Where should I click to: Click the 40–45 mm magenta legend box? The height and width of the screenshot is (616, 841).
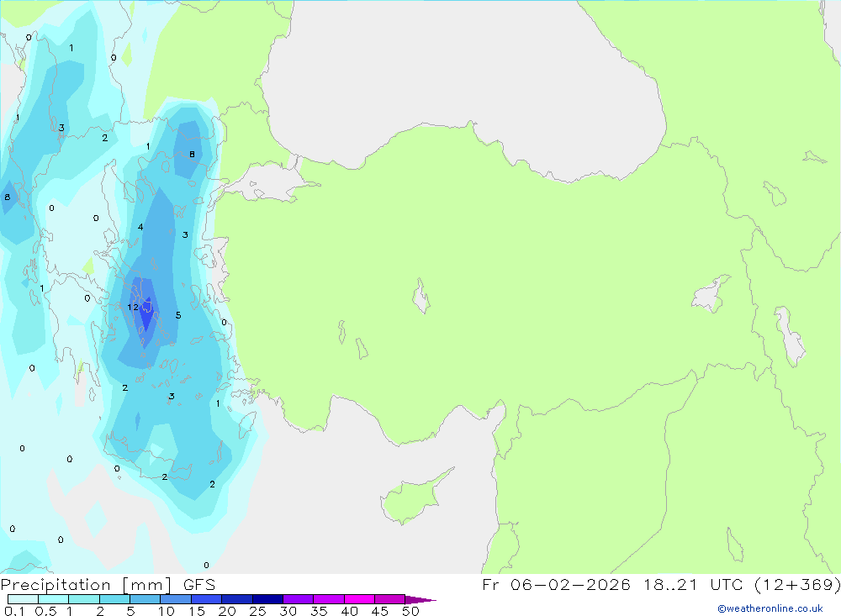pyautogui.click(x=359, y=599)
